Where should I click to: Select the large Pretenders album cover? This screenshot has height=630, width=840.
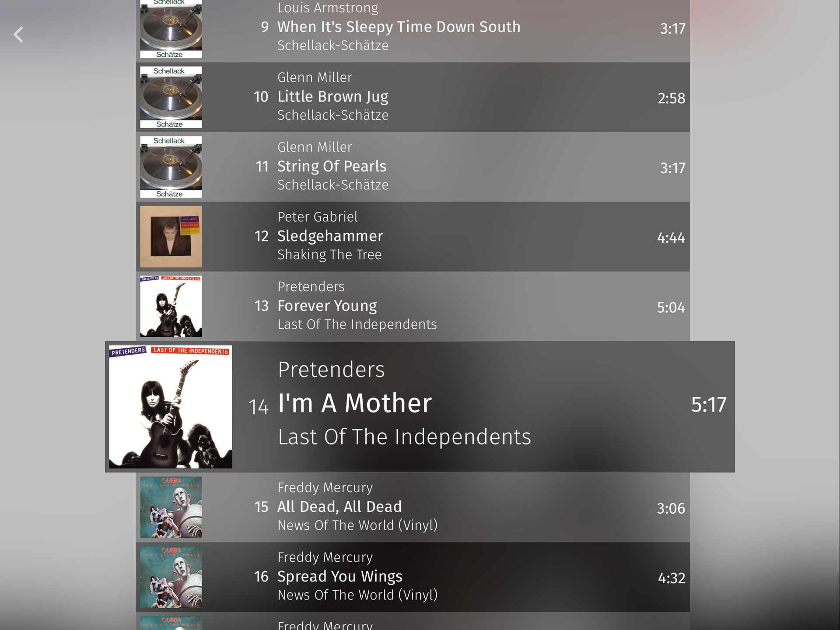pos(171,407)
